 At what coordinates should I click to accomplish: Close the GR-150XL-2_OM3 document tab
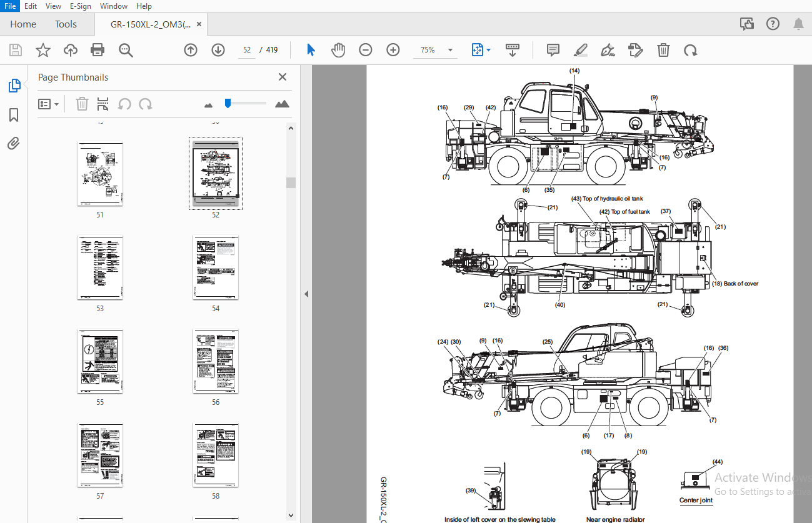[x=199, y=24]
